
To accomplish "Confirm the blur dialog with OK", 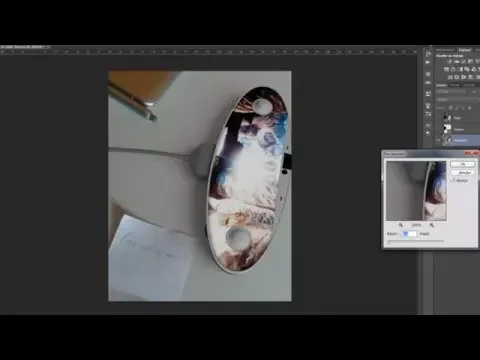I will (x=462, y=164).
